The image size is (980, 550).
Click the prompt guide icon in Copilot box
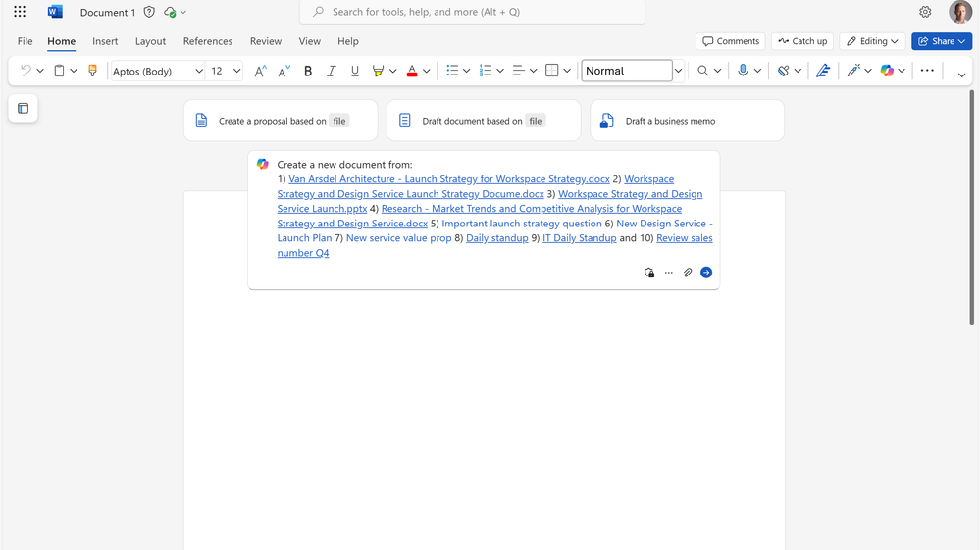(649, 273)
